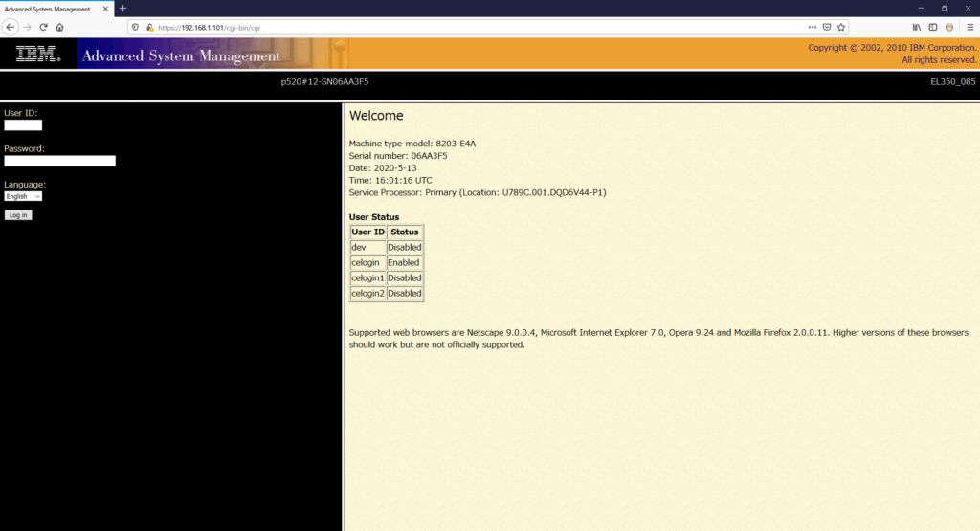Click the User ID column header
Image resolution: width=980 pixels, height=531 pixels.
click(x=367, y=232)
